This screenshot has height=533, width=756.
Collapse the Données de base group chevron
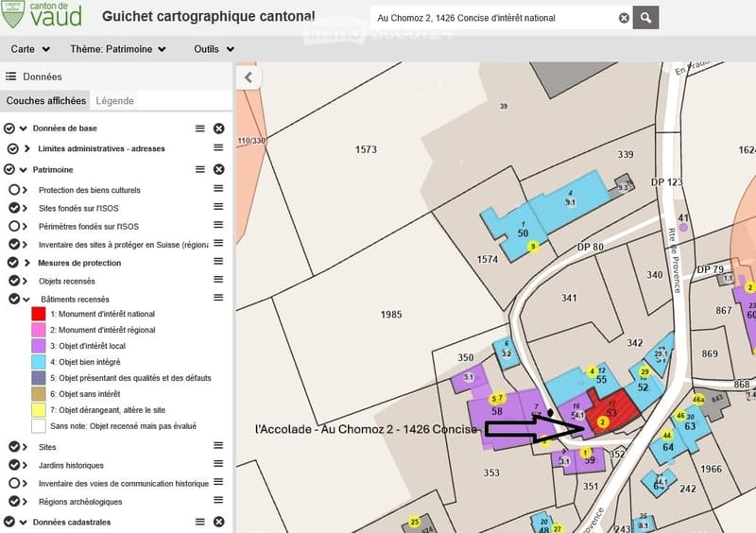[x=23, y=129]
